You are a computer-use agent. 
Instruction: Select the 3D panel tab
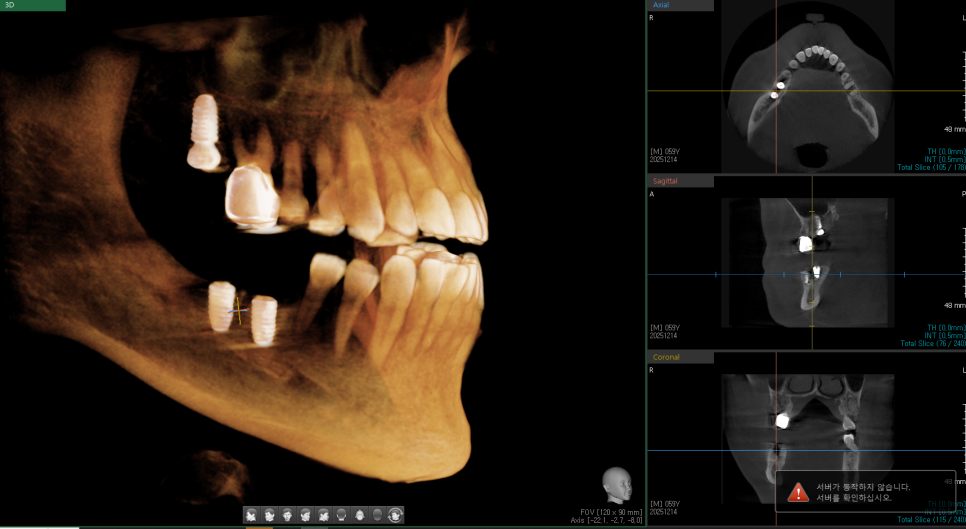pos(32,5)
